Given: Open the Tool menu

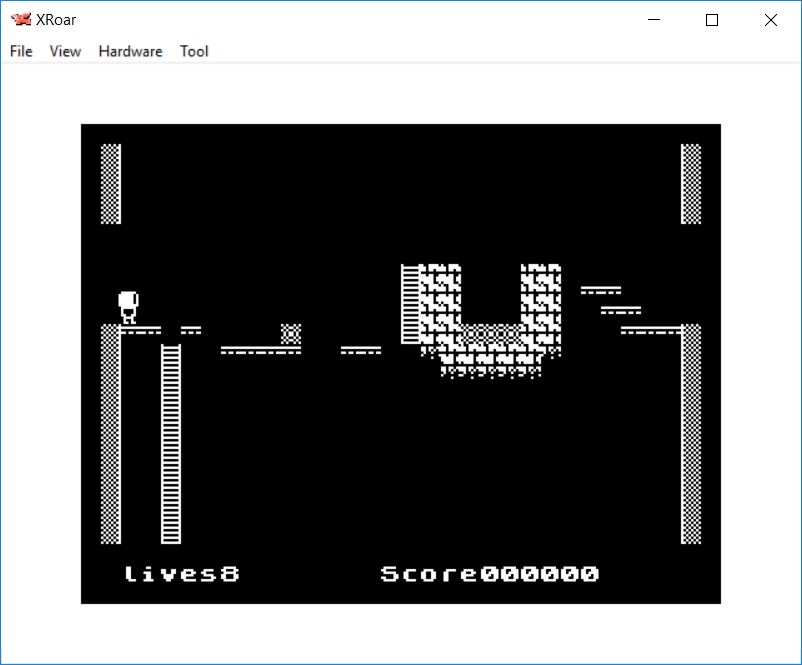Looking at the screenshot, I should tap(194, 51).
